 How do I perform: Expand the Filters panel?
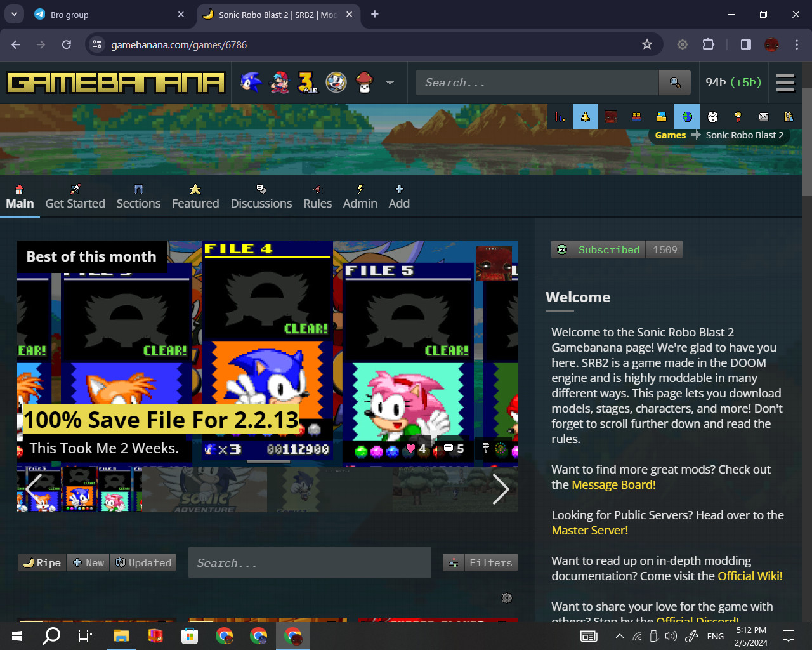[480, 562]
